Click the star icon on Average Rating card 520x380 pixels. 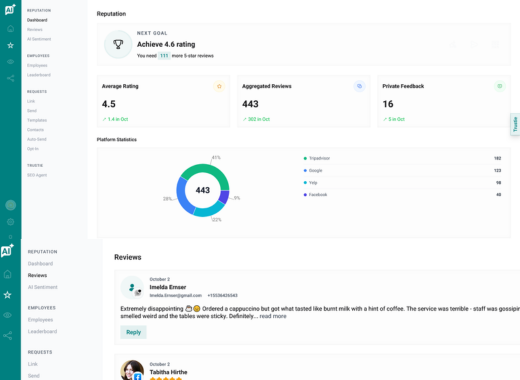pos(219,86)
